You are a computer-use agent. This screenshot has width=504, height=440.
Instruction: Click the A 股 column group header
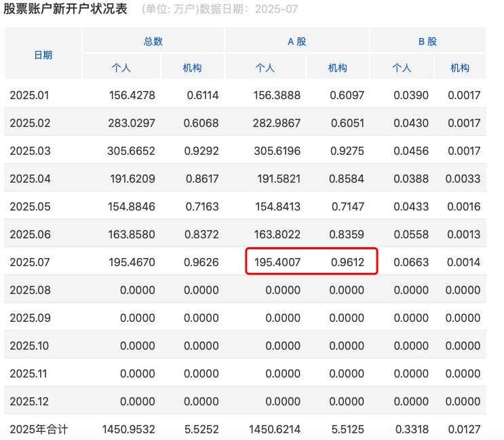point(297,41)
